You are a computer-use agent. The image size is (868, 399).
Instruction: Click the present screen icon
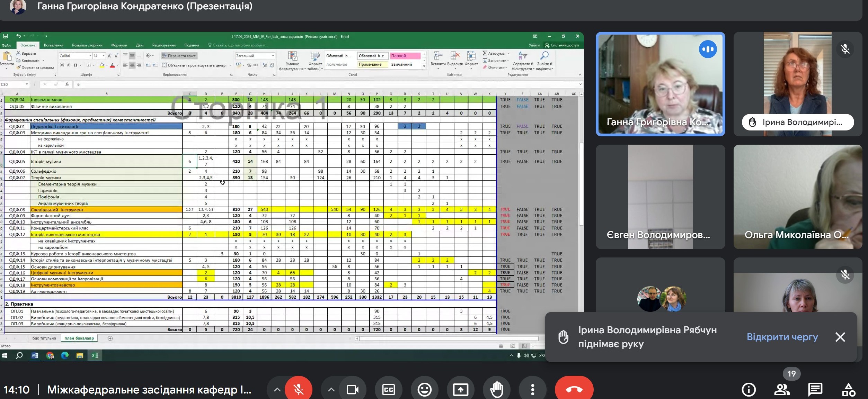[x=460, y=390]
